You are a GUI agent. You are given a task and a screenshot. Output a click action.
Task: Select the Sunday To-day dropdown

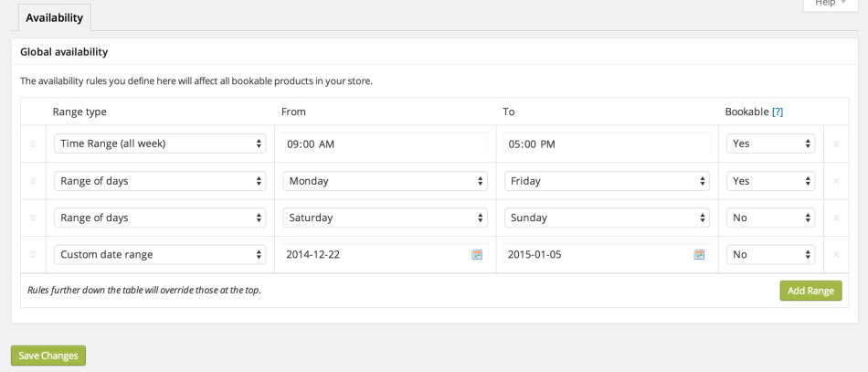click(x=607, y=218)
